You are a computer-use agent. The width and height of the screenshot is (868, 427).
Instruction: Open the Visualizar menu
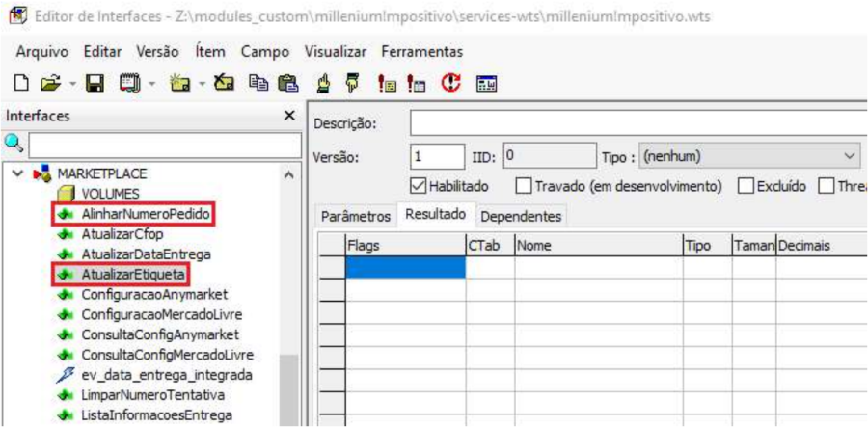coord(336,52)
